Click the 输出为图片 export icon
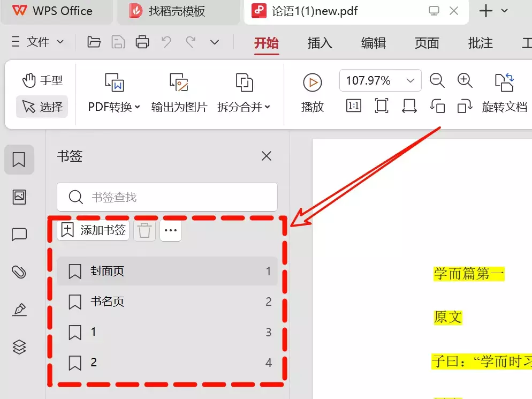The image size is (532, 399). click(x=178, y=84)
